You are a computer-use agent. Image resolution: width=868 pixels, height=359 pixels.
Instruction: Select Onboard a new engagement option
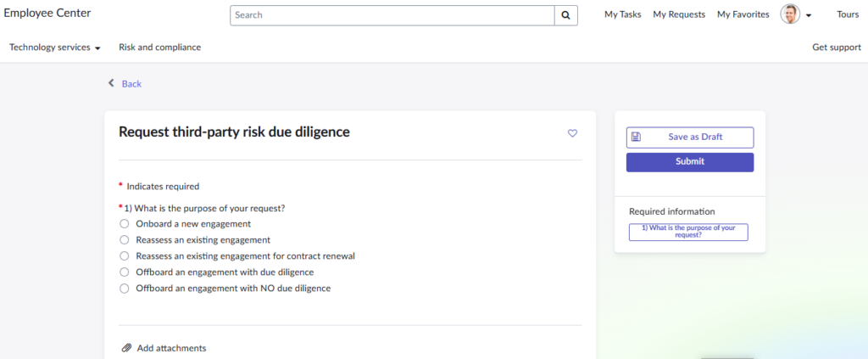pos(125,224)
